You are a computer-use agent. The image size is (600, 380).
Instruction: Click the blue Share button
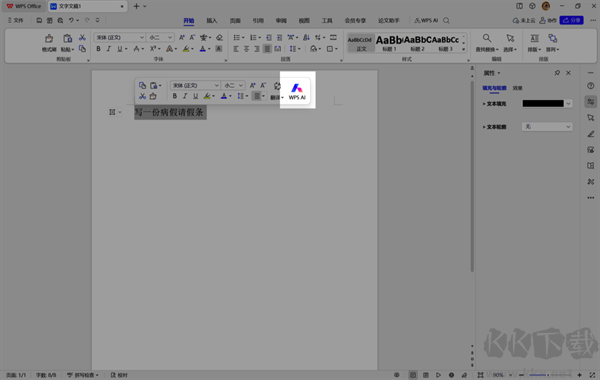click(571, 20)
